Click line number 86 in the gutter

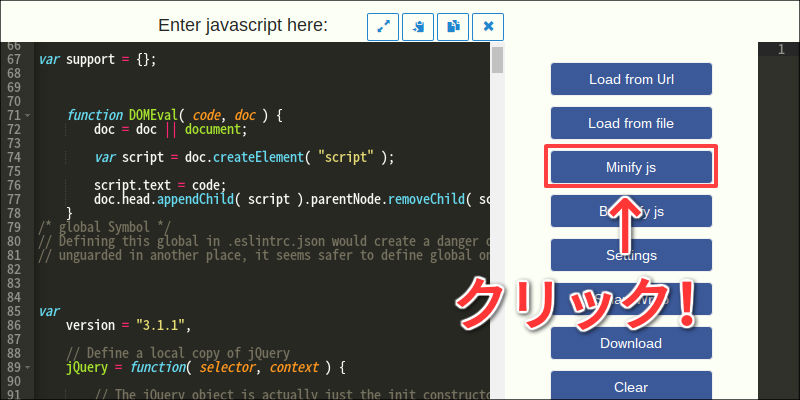click(14, 325)
